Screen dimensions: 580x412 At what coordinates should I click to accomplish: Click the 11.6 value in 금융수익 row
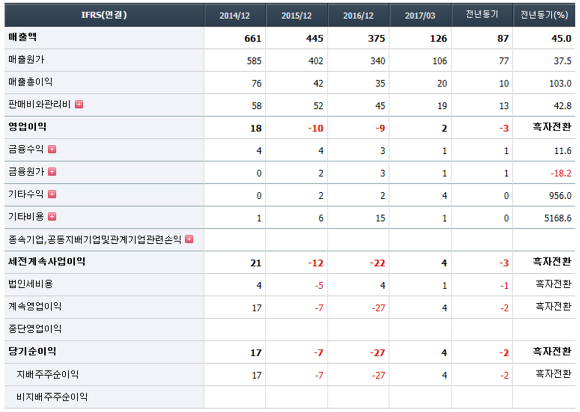[563, 151]
